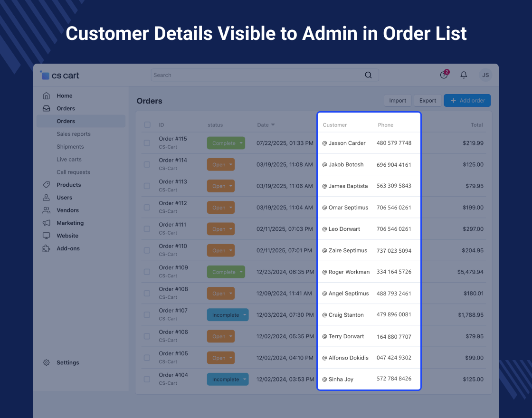Click the Home house icon in sidebar
This screenshot has width=532, height=418.
[x=46, y=96]
